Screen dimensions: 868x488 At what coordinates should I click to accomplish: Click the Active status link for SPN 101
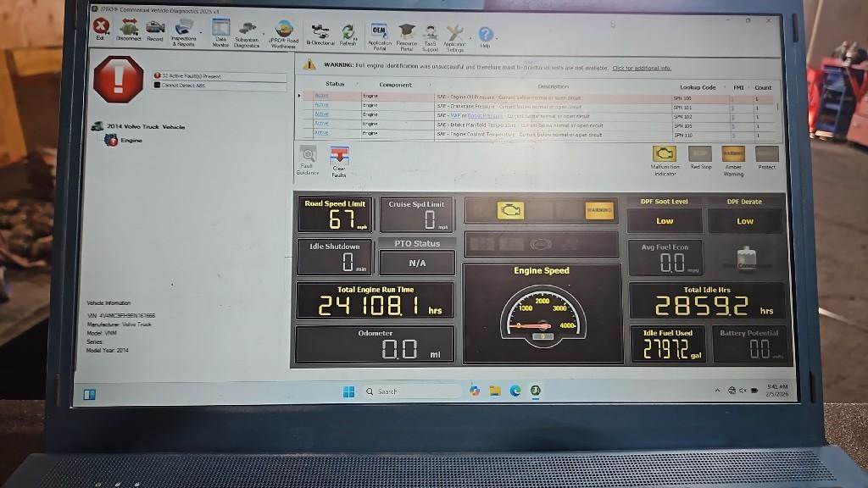321,105
